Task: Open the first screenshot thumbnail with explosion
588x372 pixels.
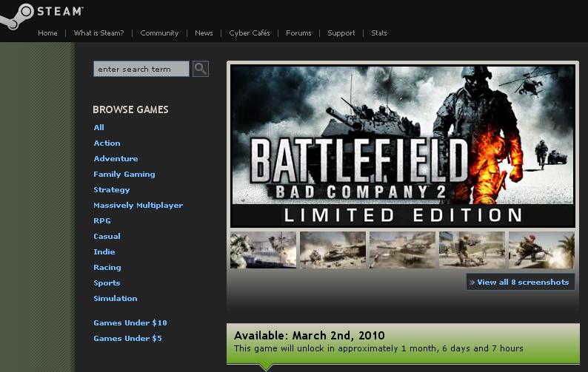Action: [263, 250]
